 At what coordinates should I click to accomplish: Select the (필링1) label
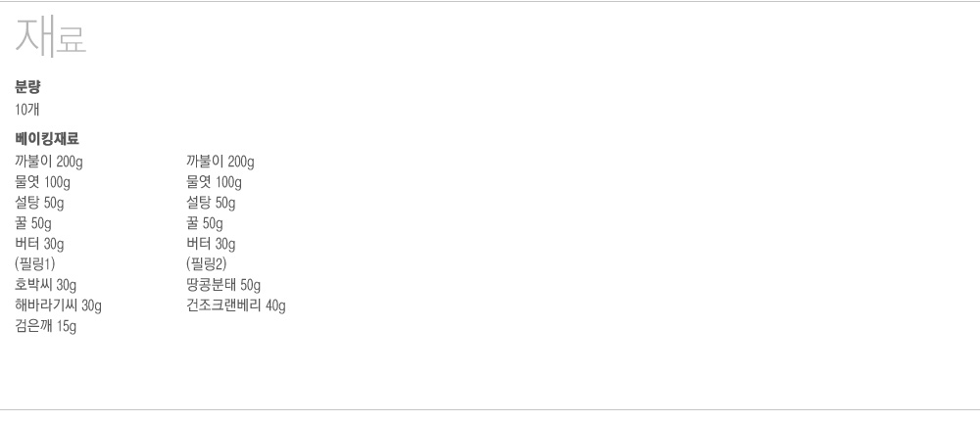35,264
